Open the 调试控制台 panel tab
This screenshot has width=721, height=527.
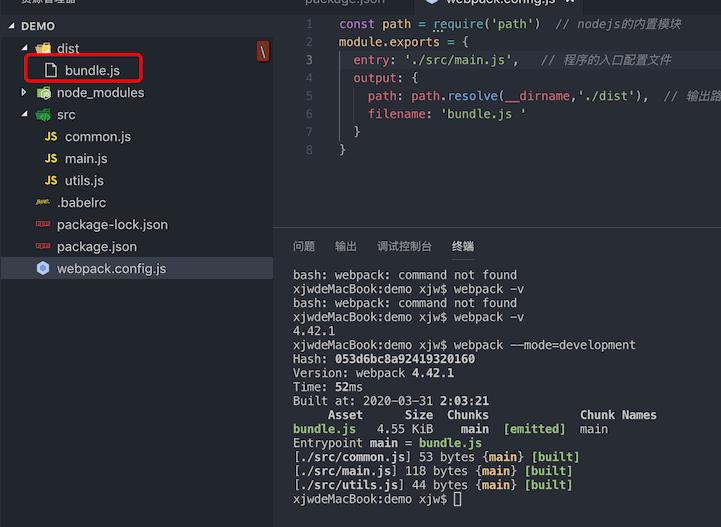[404, 246]
